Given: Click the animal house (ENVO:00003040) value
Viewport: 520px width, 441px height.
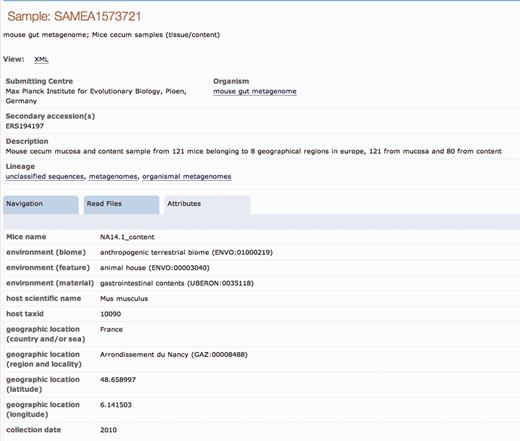Looking at the screenshot, I should coord(155,268).
